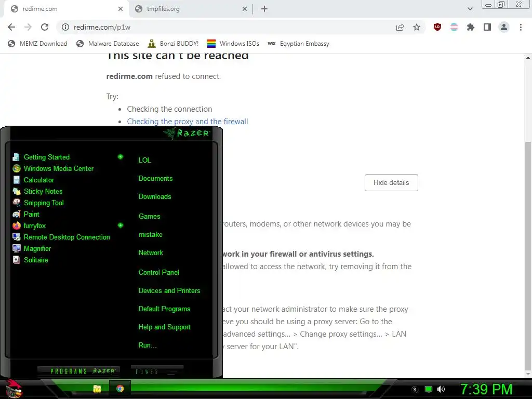Viewport: 532px width, 399px height.
Task: Switch to the tmpfiles.org tab
Action: [x=191, y=9]
